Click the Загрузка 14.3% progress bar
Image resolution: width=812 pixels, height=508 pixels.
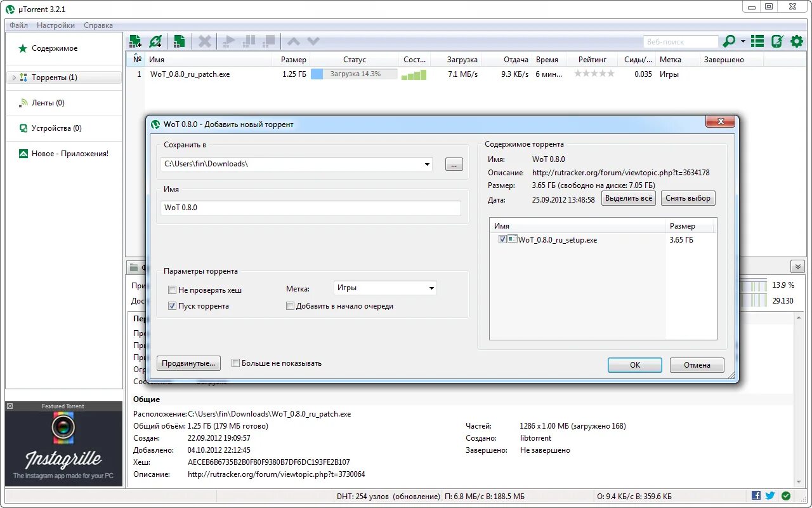[x=354, y=74]
